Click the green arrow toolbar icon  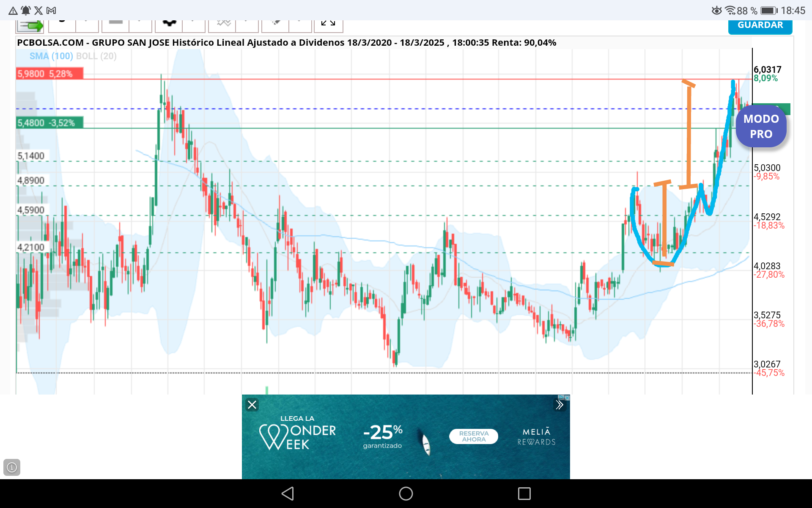click(x=30, y=26)
